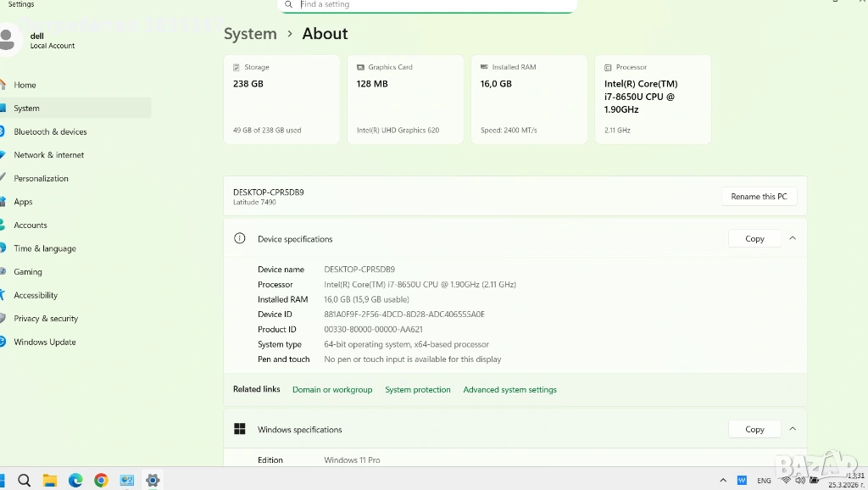
Task: Show hidden system tray icons
Action: click(x=723, y=481)
